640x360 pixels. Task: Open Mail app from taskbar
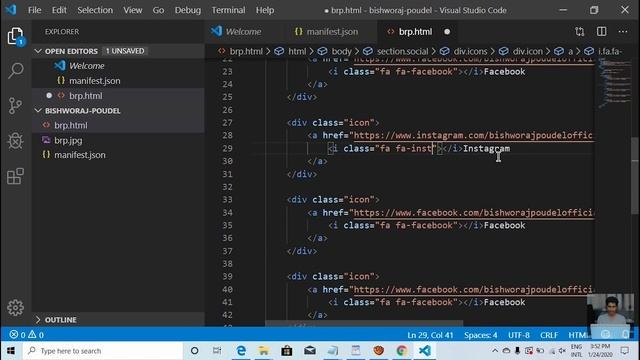coord(310,351)
